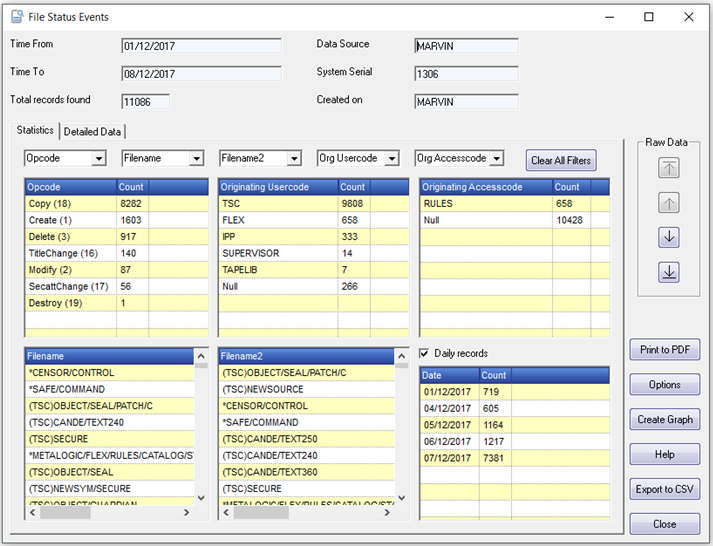The width and height of the screenshot is (713, 546).
Task: Expand the Filename2 filter dropdown
Action: 294,158
